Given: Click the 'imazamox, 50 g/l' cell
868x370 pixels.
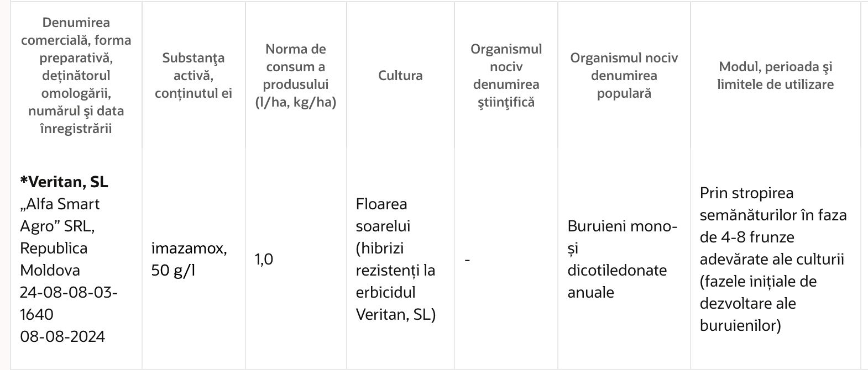Looking at the screenshot, I should pyautogui.click(x=189, y=259).
